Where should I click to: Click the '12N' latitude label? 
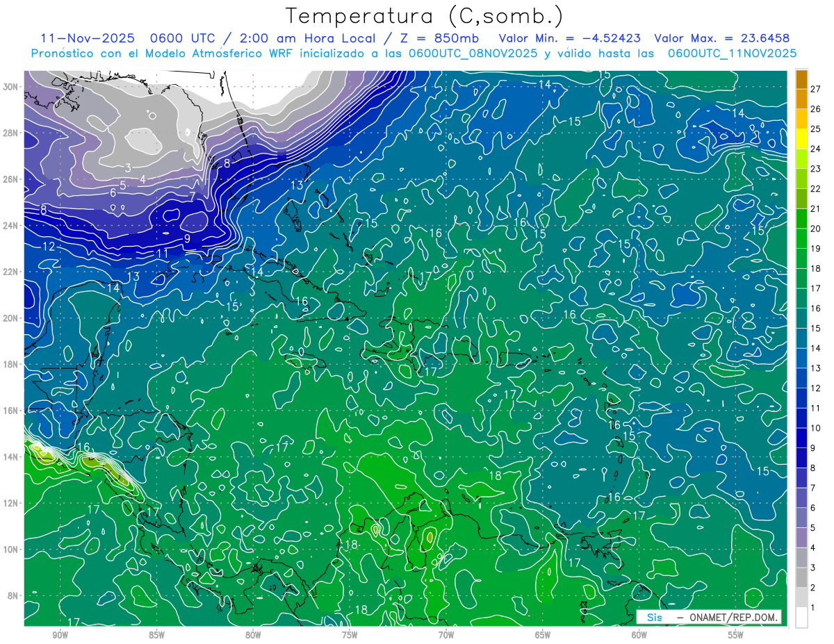pos(10,503)
